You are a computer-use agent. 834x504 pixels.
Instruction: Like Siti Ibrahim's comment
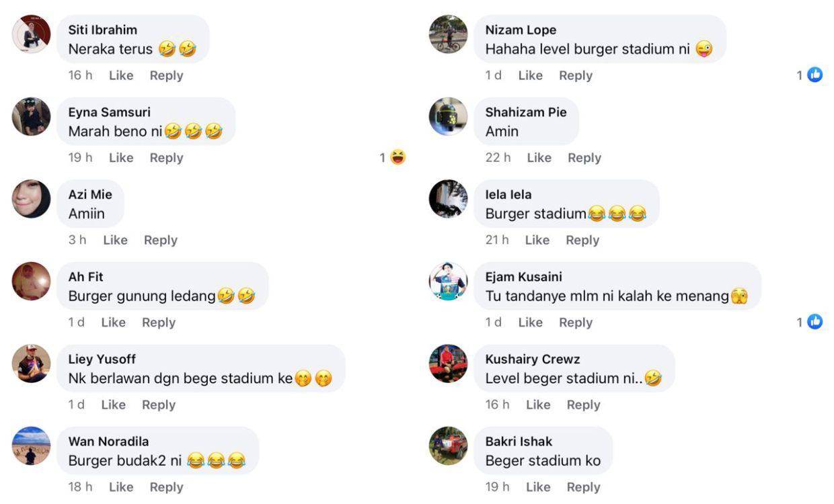(121, 75)
